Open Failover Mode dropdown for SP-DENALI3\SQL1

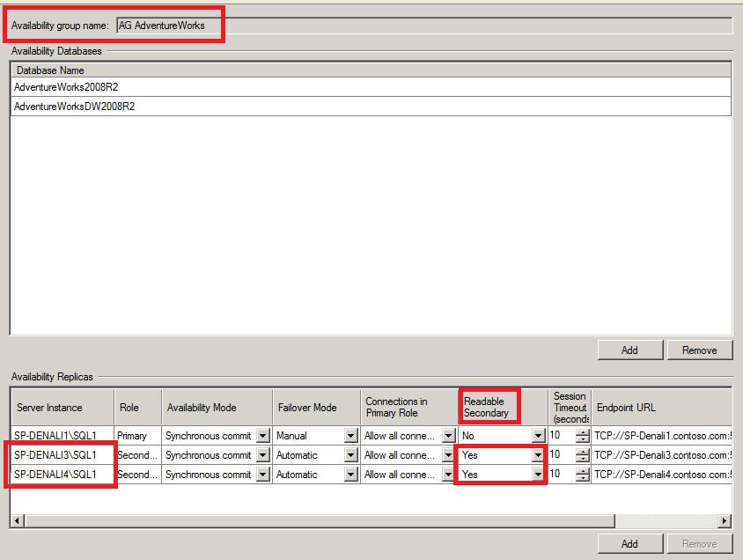click(x=350, y=455)
